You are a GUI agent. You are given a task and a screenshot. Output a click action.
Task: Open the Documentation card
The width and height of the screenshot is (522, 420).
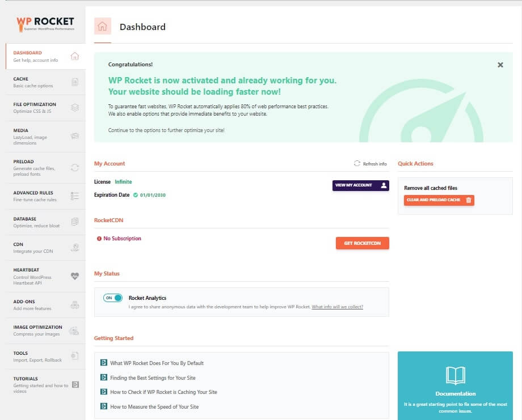(455, 386)
